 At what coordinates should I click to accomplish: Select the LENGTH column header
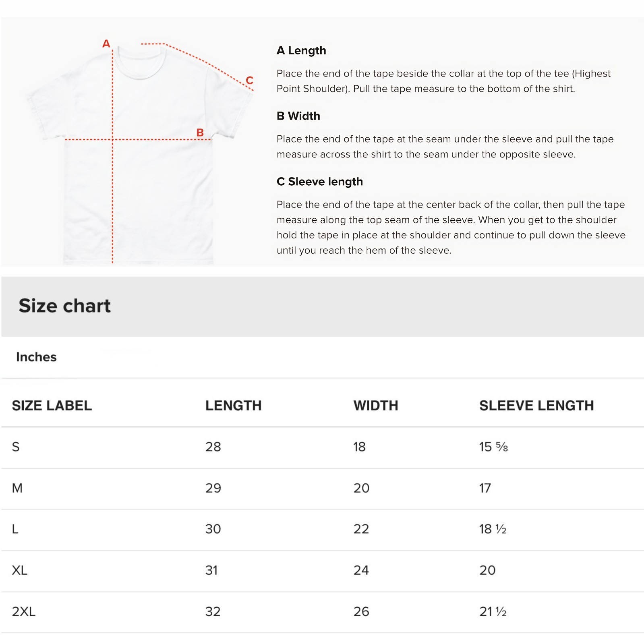(234, 406)
